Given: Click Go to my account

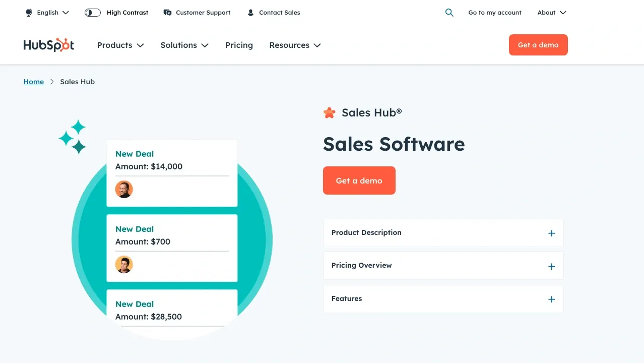Looking at the screenshot, I should click(495, 13).
